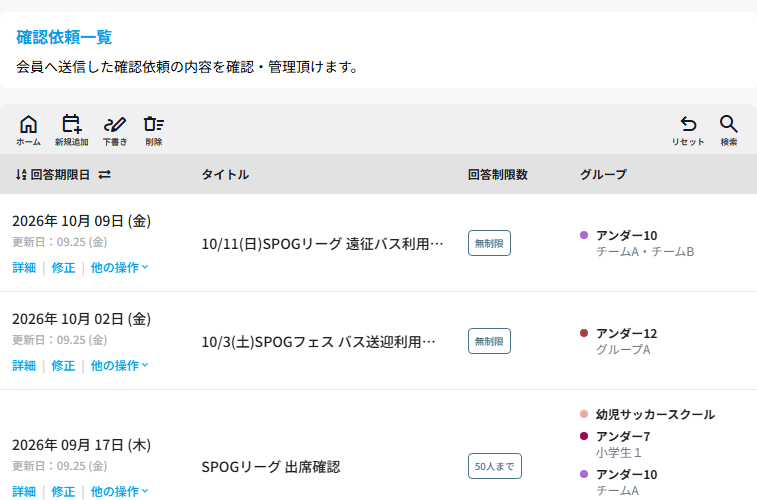Click チームA・チームB subgroup text
The height and width of the screenshot is (500, 757).
tap(645, 252)
